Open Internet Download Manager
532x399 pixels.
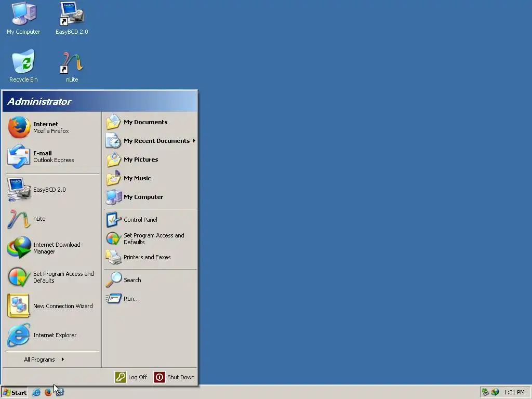coord(52,248)
